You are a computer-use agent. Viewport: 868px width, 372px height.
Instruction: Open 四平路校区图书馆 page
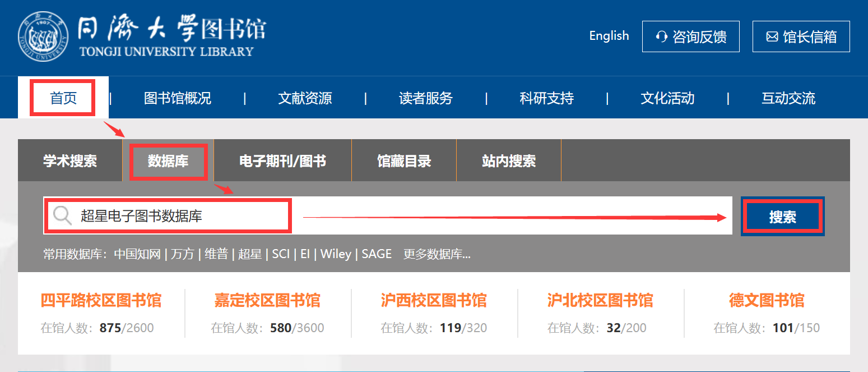[x=101, y=300]
